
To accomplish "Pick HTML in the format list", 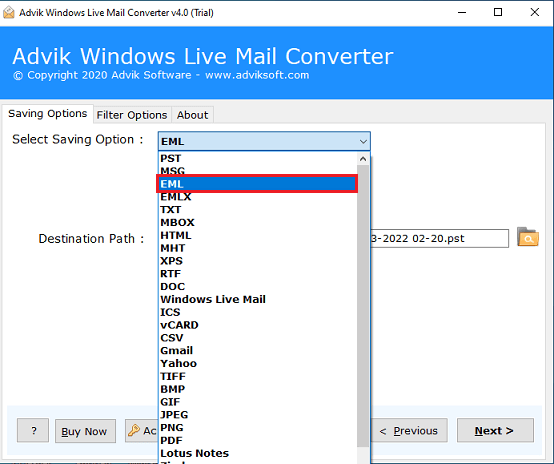I will (x=258, y=235).
